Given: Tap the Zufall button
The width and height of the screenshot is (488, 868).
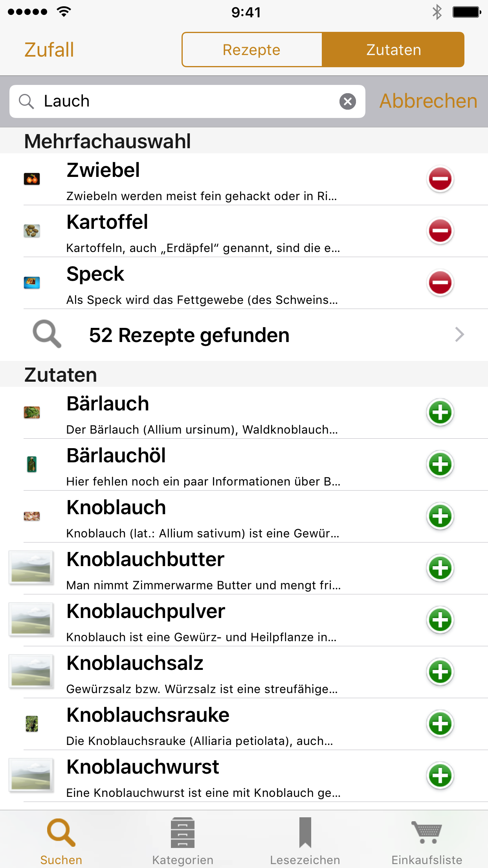Looking at the screenshot, I should pyautogui.click(x=49, y=50).
